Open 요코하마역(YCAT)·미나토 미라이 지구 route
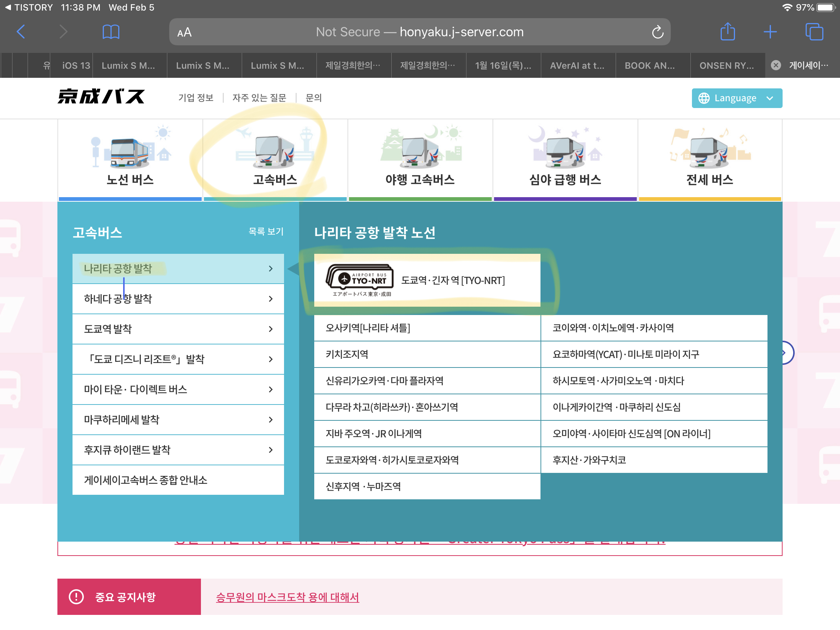 654,354
